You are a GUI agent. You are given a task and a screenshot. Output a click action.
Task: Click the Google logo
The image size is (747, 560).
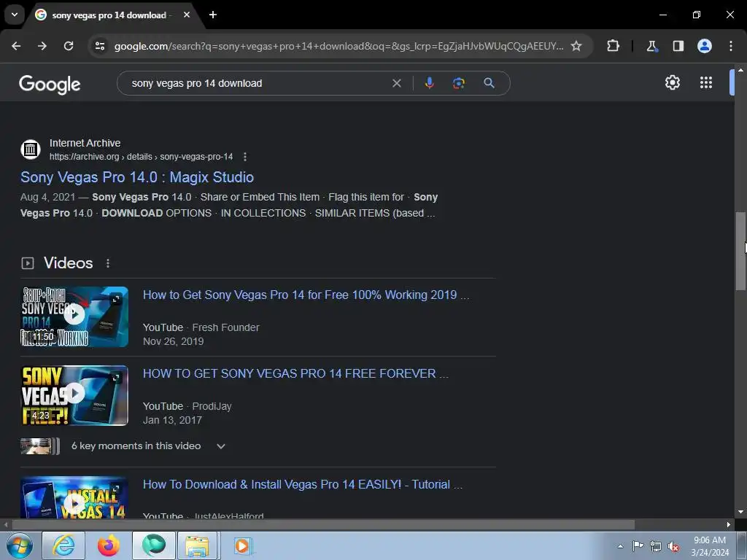coord(50,85)
